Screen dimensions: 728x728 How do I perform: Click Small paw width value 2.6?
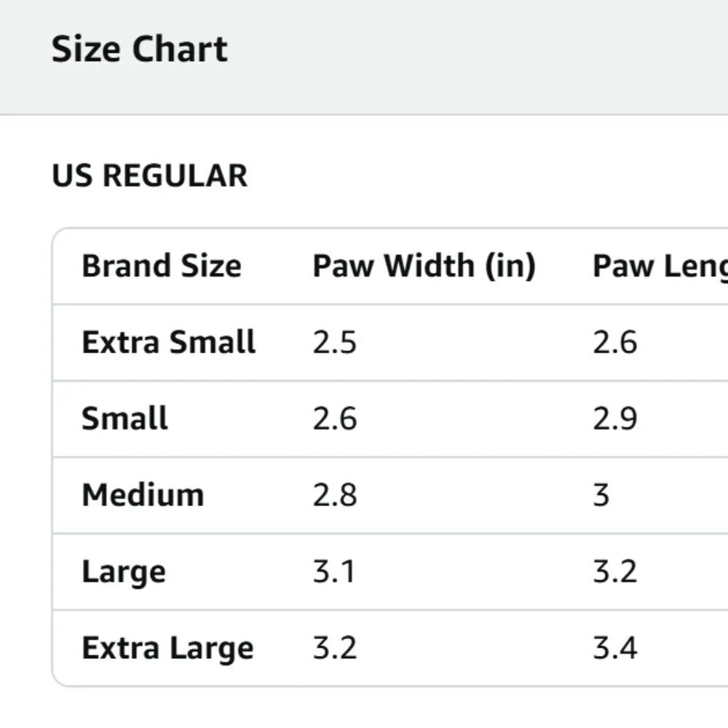click(x=335, y=419)
